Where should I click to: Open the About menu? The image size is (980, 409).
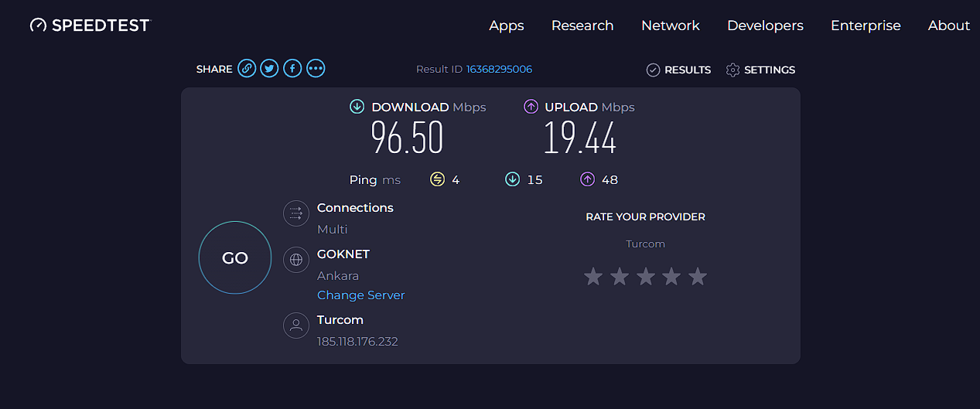click(949, 26)
